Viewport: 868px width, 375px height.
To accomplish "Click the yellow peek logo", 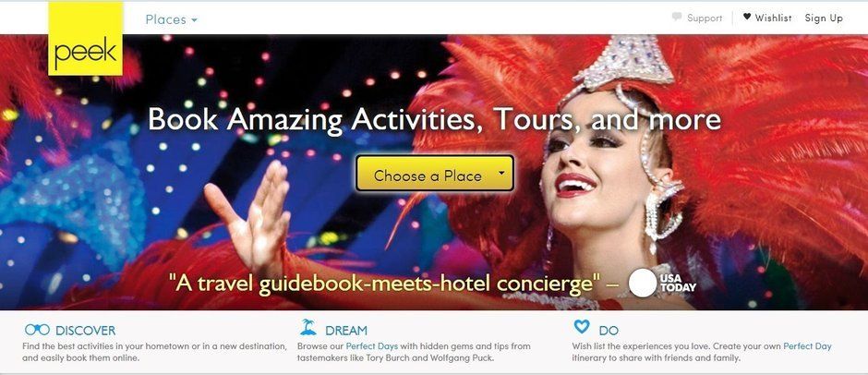I will (x=85, y=38).
